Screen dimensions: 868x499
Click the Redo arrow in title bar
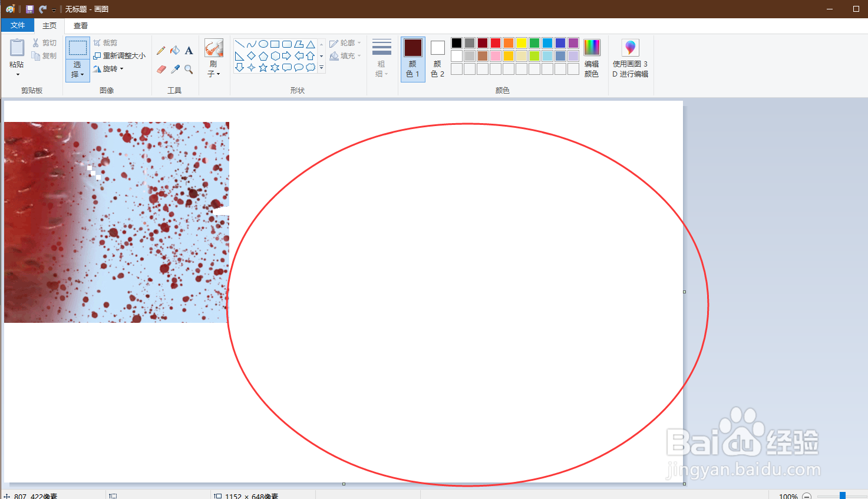pos(42,9)
